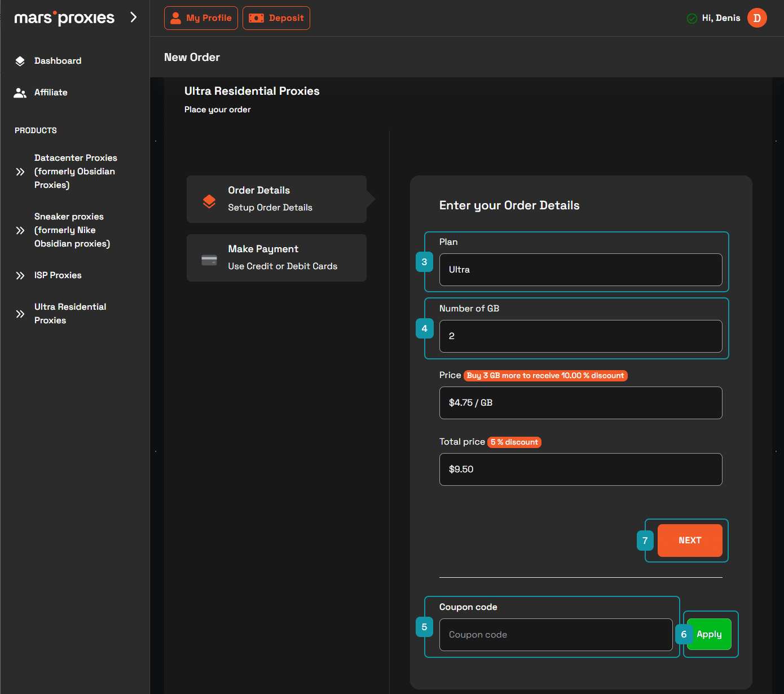
Task: Click the orange Order Details layers icon
Action: [x=209, y=201]
